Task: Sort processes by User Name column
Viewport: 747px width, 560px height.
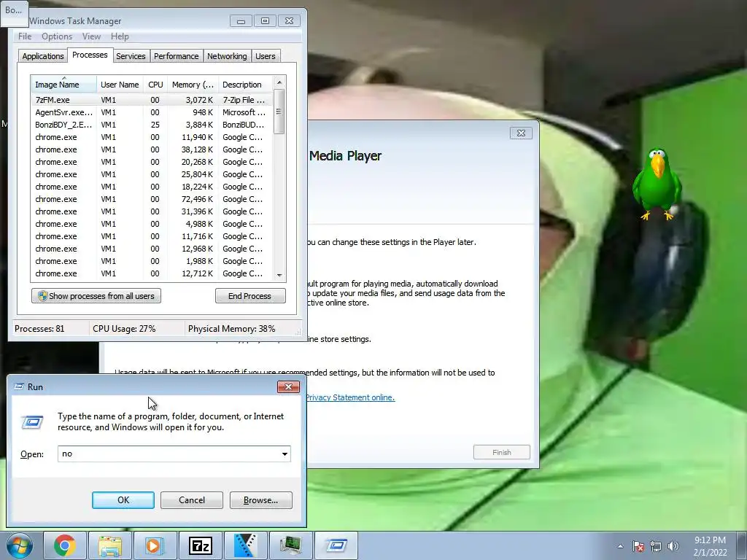Action: [120, 85]
